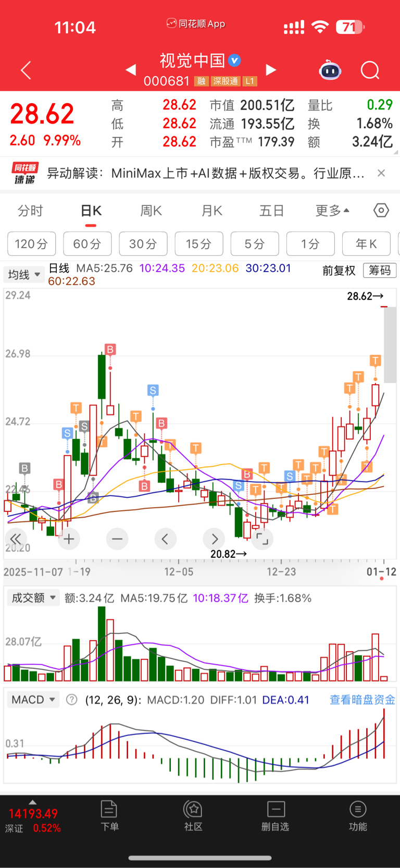Choose the 120分 period button

pyautogui.click(x=31, y=244)
